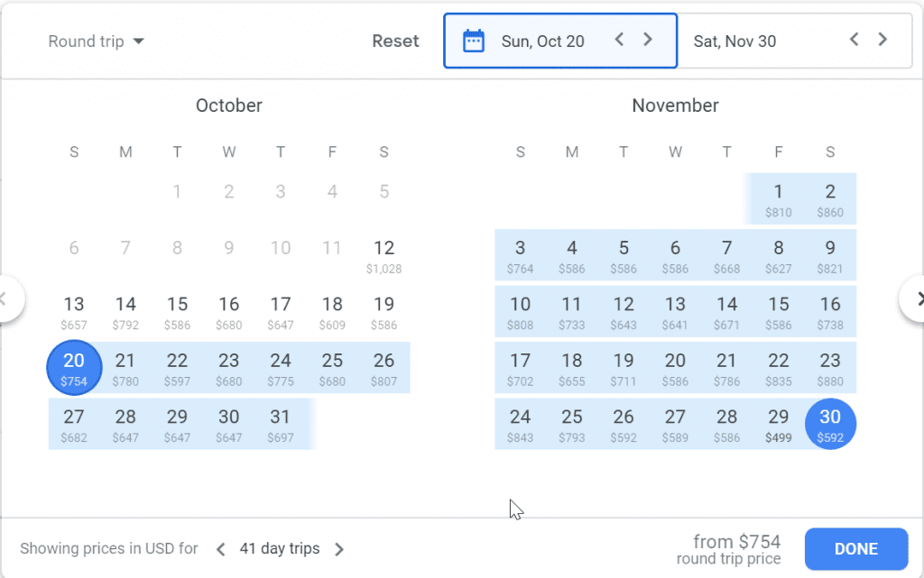Step departure date forward using its right arrow

click(x=647, y=40)
